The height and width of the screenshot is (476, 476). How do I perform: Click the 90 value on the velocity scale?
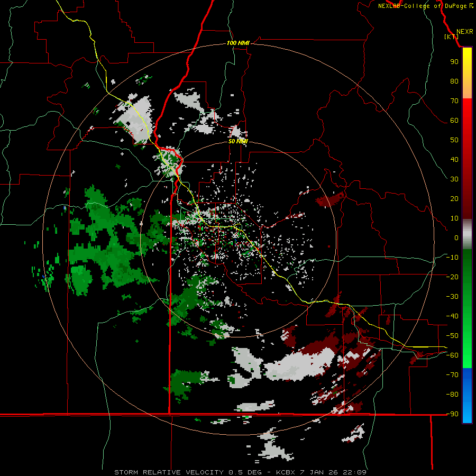click(x=454, y=62)
